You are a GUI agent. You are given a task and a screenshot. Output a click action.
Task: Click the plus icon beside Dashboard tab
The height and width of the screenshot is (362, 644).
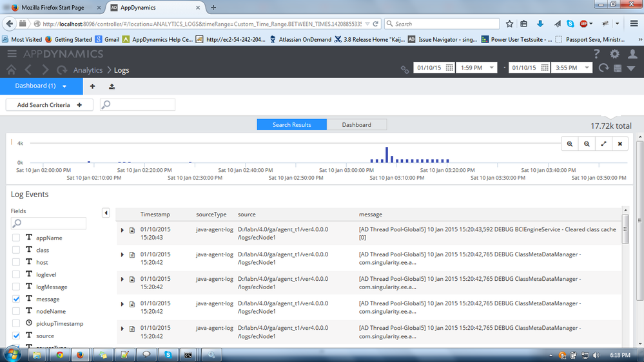tap(92, 86)
